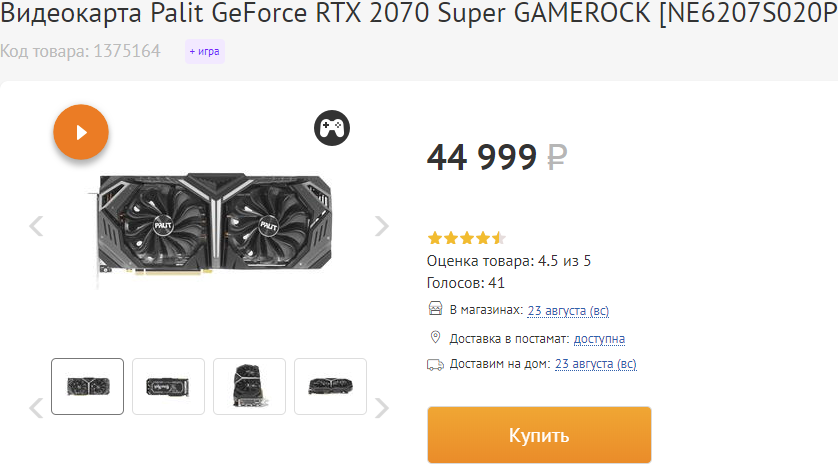Click the star rating icons

point(466,238)
